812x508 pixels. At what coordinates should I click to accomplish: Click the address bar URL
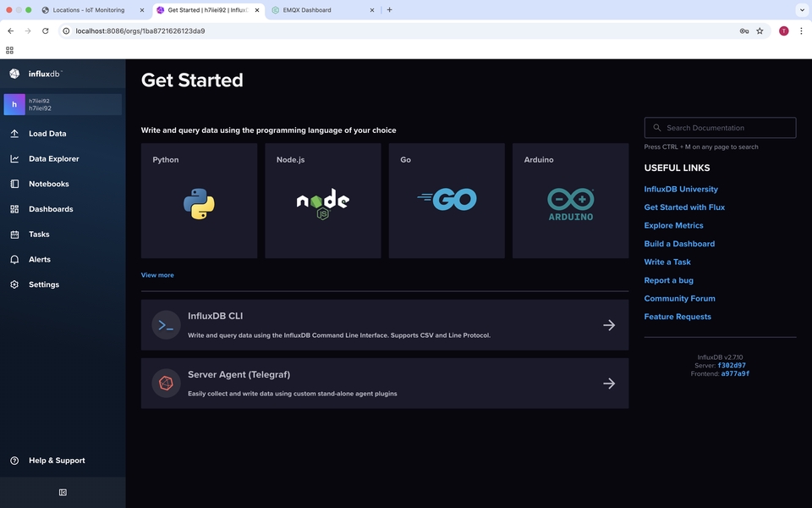[140, 31]
